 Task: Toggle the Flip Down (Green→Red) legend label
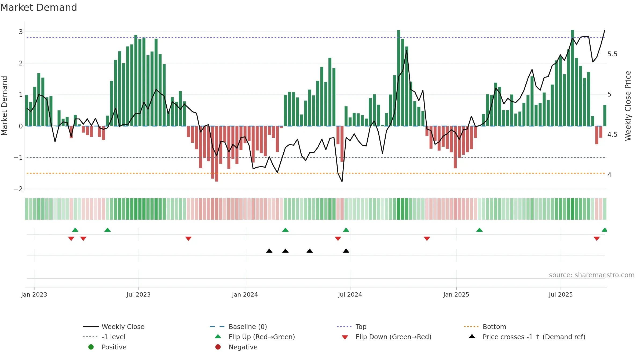click(393, 337)
